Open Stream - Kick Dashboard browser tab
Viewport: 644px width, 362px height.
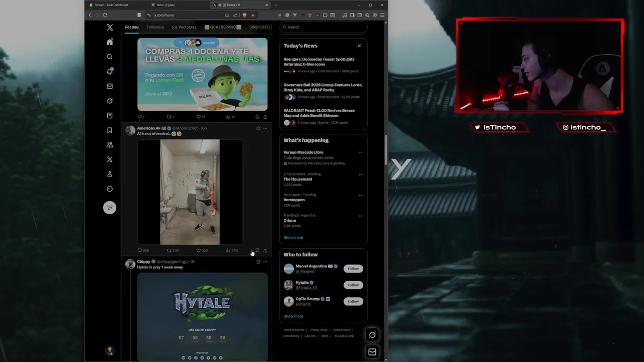tap(115, 5)
